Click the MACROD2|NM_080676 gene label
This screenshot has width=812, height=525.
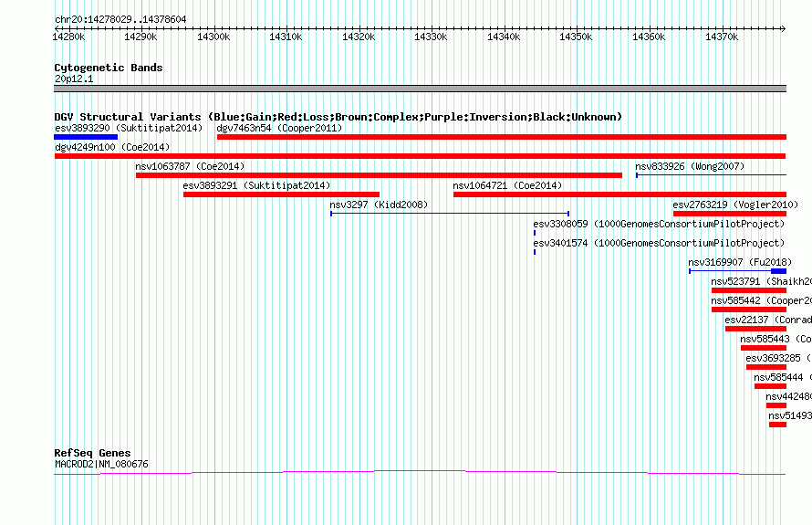point(101,465)
